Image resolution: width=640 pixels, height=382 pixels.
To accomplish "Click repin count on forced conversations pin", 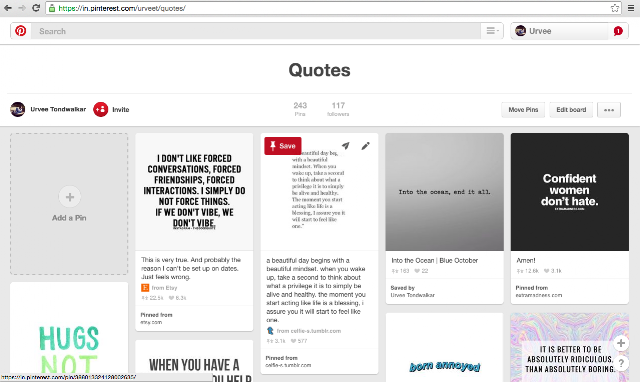I will 152,298.
